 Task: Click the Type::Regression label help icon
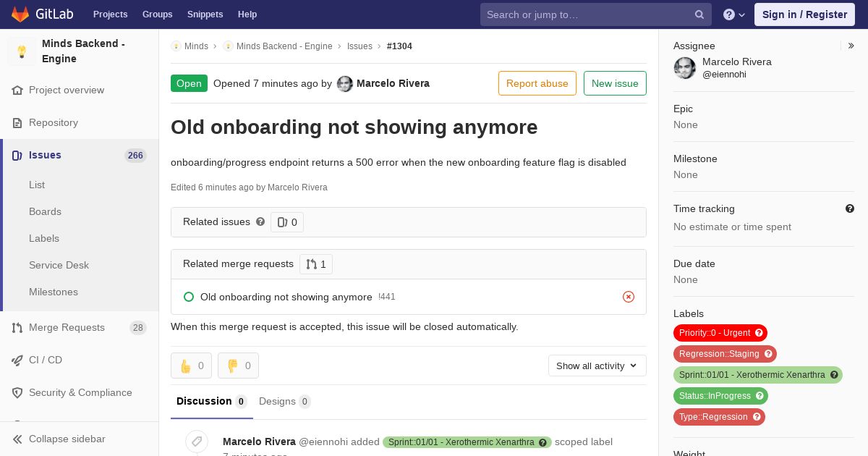click(x=757, y=417)
